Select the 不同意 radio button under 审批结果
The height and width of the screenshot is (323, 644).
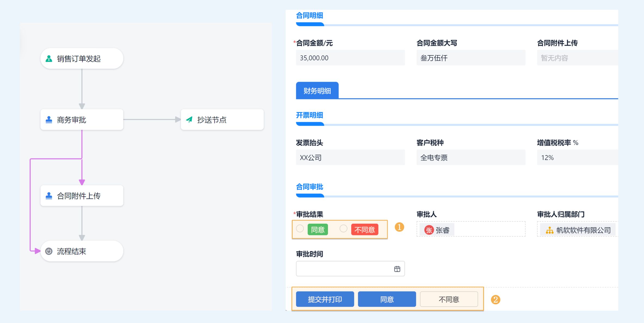(343, 229)
